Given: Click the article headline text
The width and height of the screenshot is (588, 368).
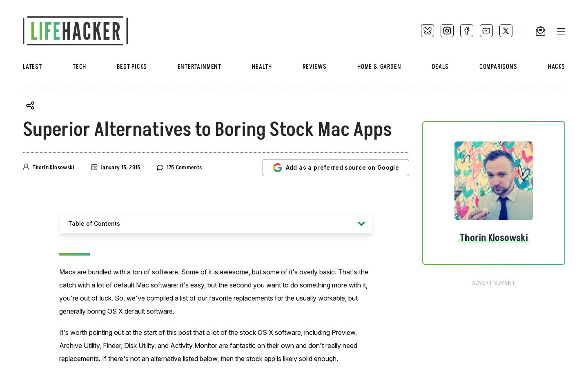Looking at the screenshot, I should (x=207, y=130).
